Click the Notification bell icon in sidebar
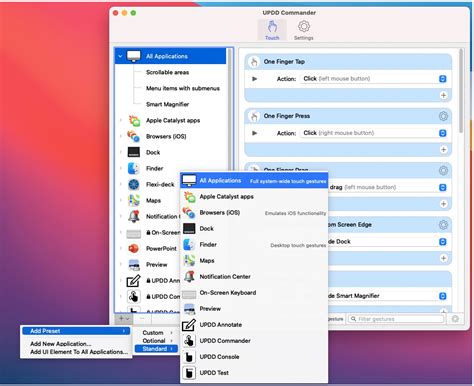Screen dimensions: 474x386 pos(134,216)
